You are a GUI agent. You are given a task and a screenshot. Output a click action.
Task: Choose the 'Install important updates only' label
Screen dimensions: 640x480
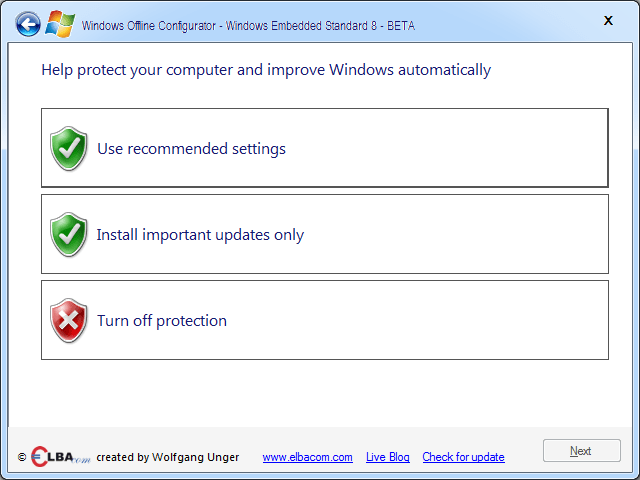tap(200, 235)
